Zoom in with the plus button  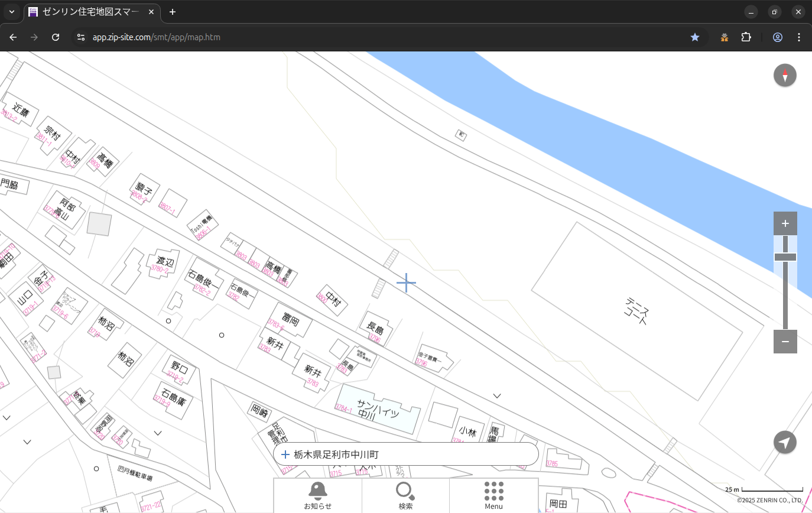pyautogui.click(x=785, y=223)
